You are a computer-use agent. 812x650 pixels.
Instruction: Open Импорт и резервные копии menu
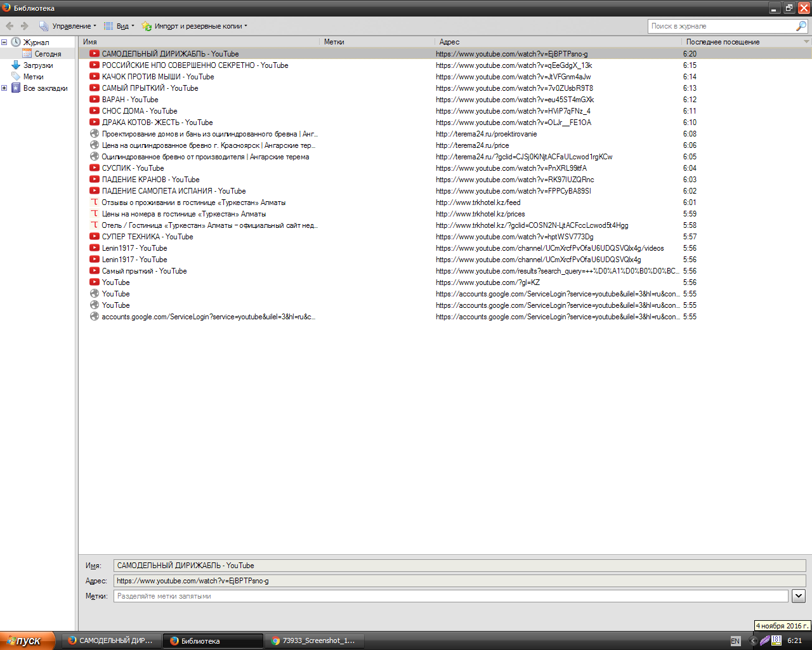[194, 26]
